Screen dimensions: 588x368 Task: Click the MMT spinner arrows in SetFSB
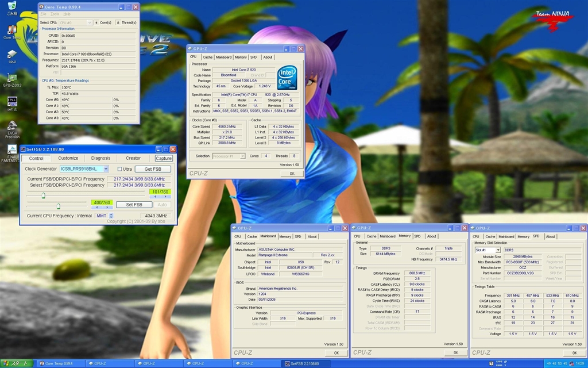click(x=111, y=216)
